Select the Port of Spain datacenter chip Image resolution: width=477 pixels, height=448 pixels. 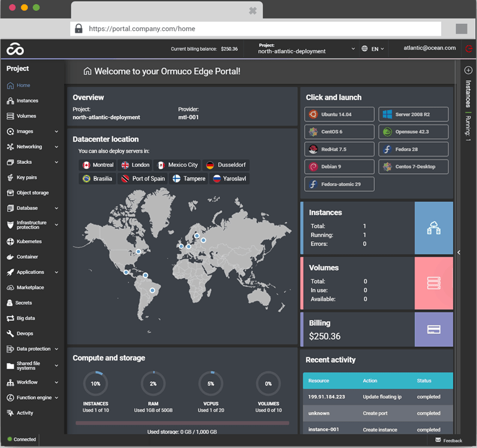click(143, 179)
